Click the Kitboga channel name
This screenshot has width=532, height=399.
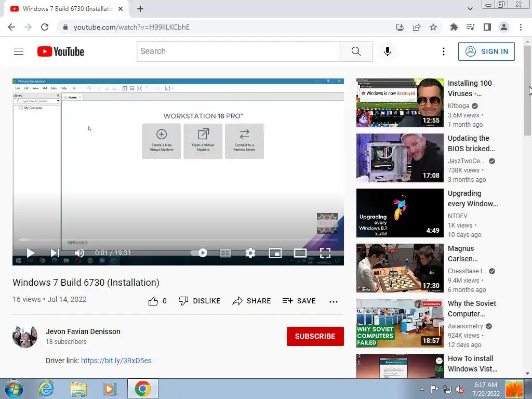tap(458, 106)
